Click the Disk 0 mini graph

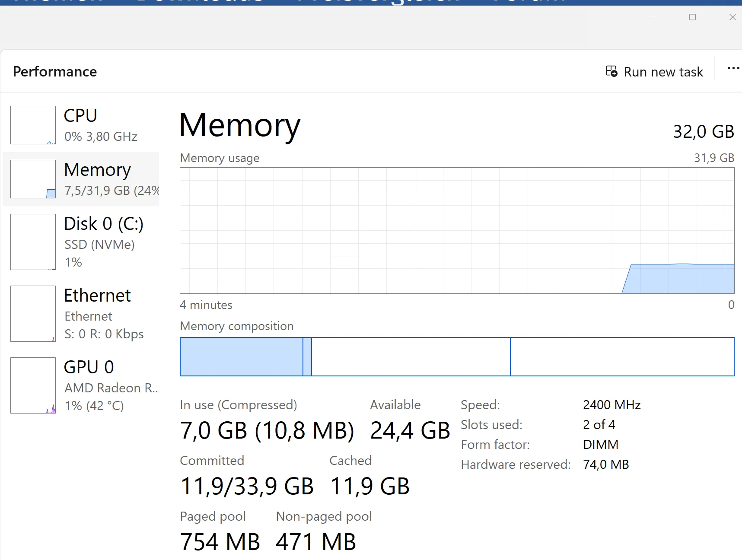pos(33,242)
